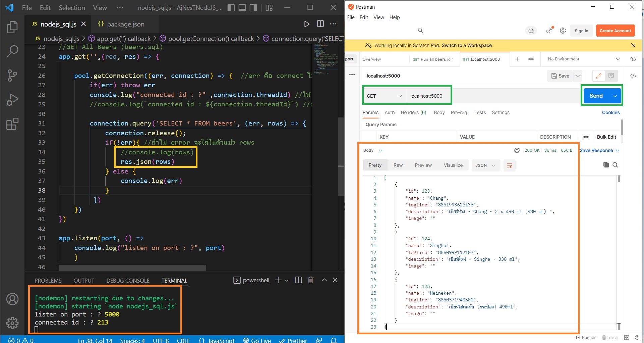Switch to the package.json tab
This screenshot has height=343, width=644.
coord(125,24)
